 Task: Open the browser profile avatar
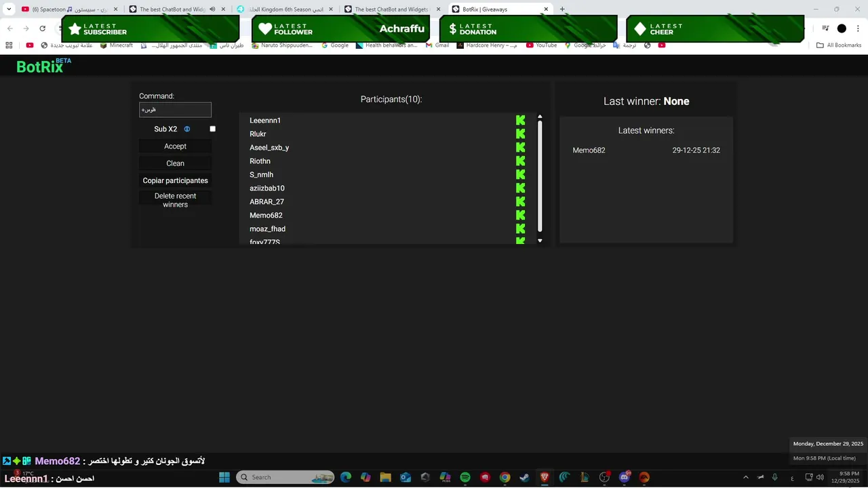coord(842,28)
